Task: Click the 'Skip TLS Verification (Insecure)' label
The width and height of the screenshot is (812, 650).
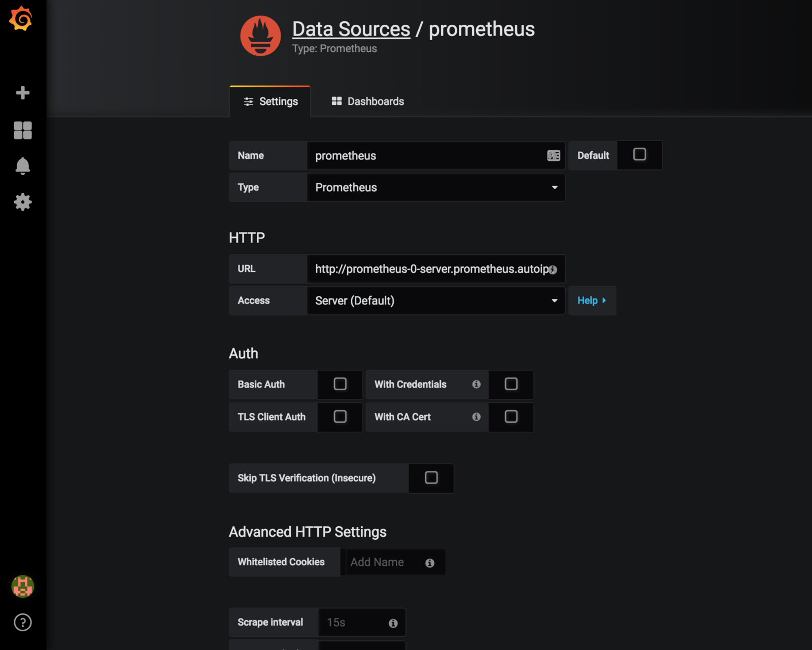Action: point(307,478)
